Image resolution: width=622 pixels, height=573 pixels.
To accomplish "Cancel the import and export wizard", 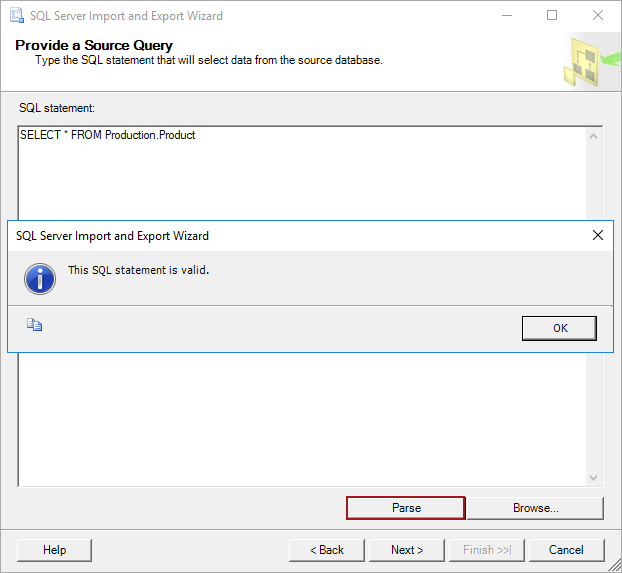I will click(x=566, y=550).
